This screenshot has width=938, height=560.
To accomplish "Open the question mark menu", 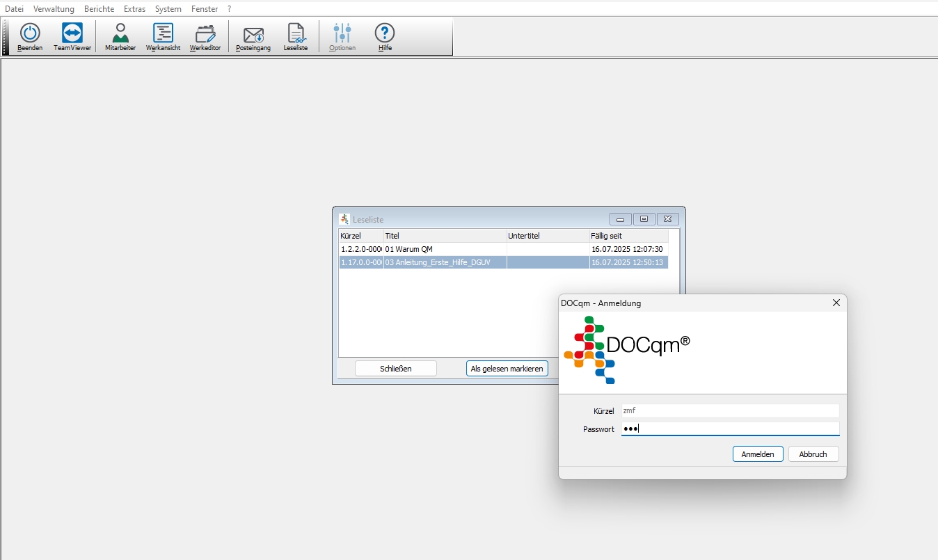I will pos(230,9).
